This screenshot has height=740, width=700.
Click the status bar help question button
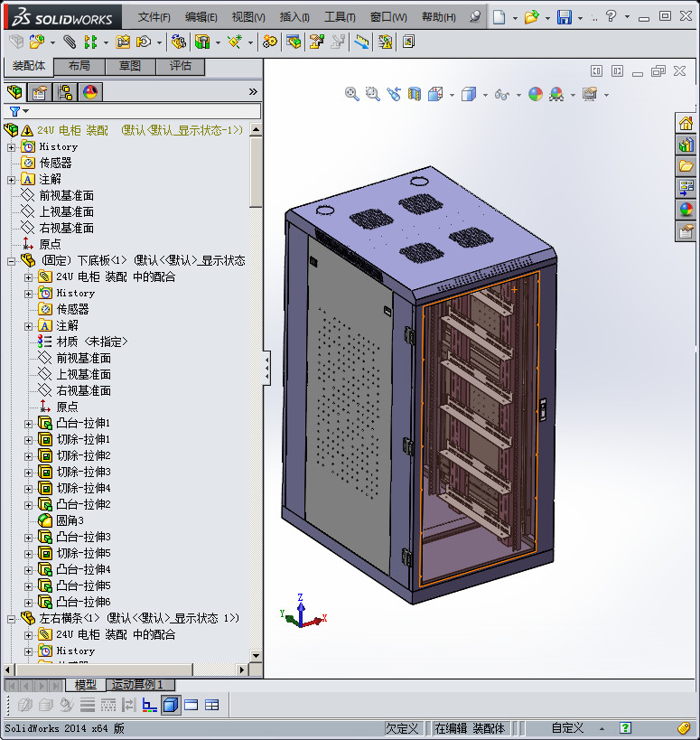pyautogui.click(x=625, y=728)
